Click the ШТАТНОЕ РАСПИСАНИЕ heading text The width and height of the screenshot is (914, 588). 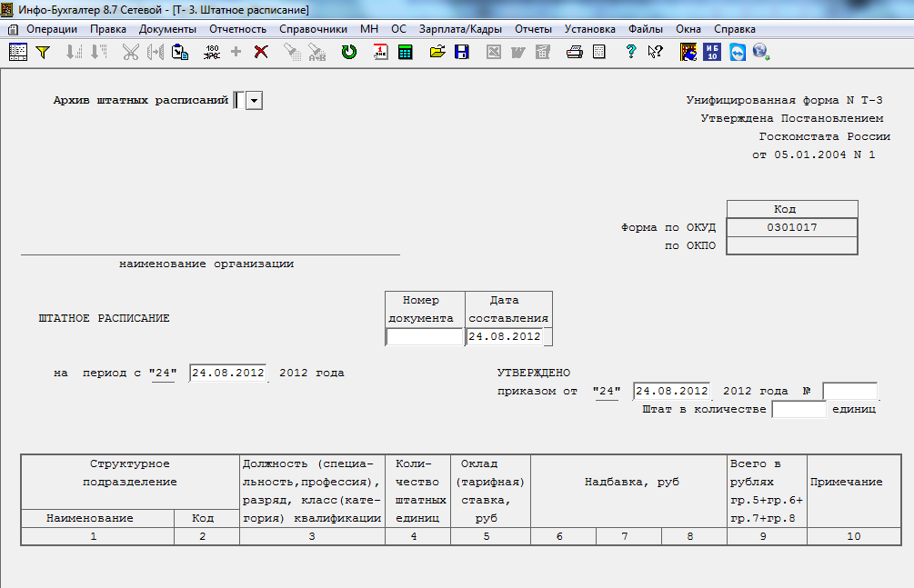coord(104,318)
